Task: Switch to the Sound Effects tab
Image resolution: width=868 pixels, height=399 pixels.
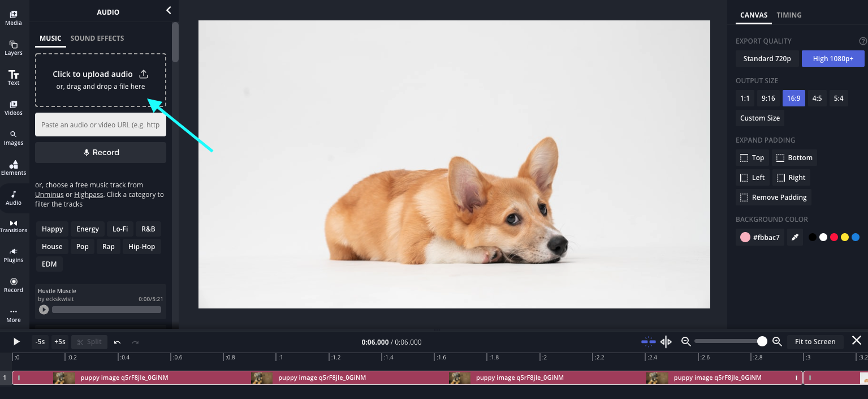Action: coord(97,38)
